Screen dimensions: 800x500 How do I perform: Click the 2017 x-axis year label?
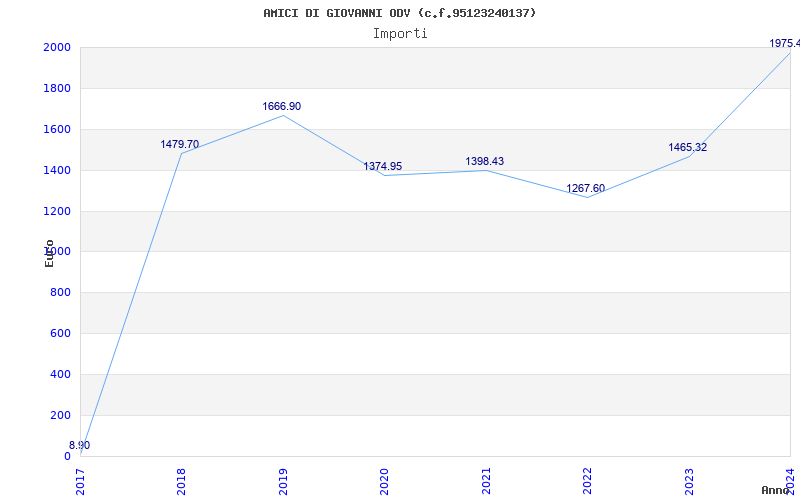[80, 481]
